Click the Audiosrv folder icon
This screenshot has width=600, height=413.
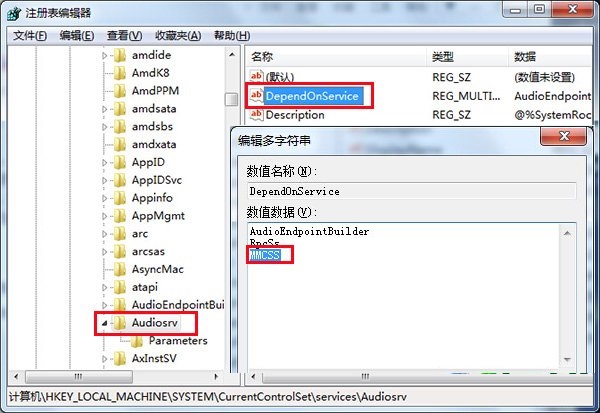(x=120, y=323)
